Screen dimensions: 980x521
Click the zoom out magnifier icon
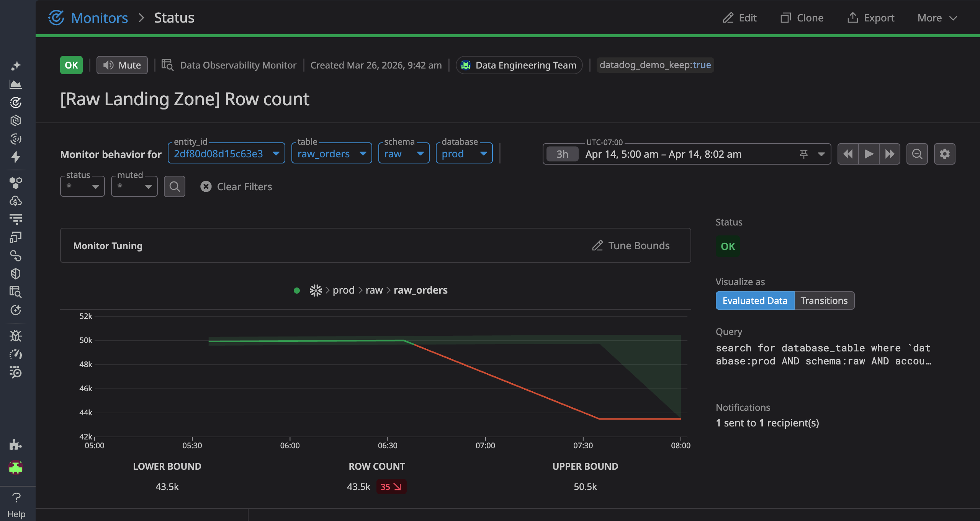coord(917,154)
